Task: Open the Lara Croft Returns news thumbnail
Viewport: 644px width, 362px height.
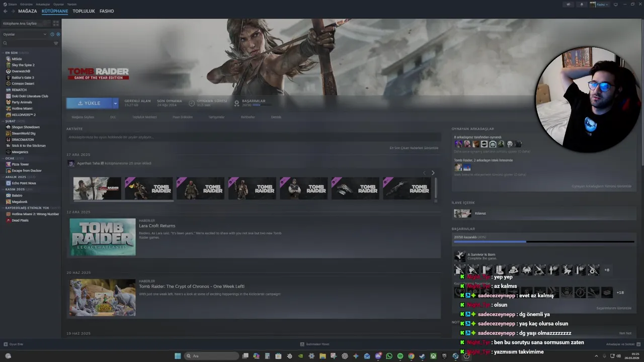Action: pos(103,237)
